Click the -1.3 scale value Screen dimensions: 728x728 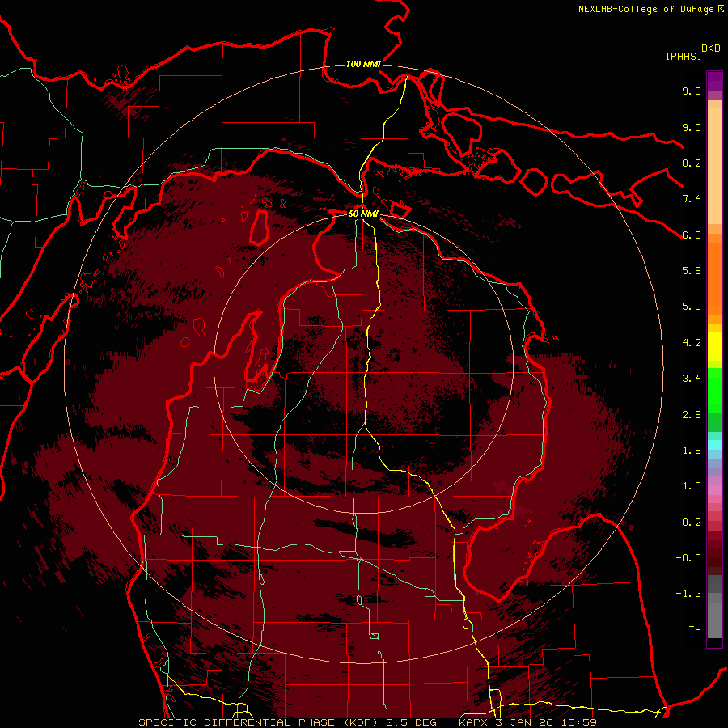pyautogui.click(x=688, y=594)
